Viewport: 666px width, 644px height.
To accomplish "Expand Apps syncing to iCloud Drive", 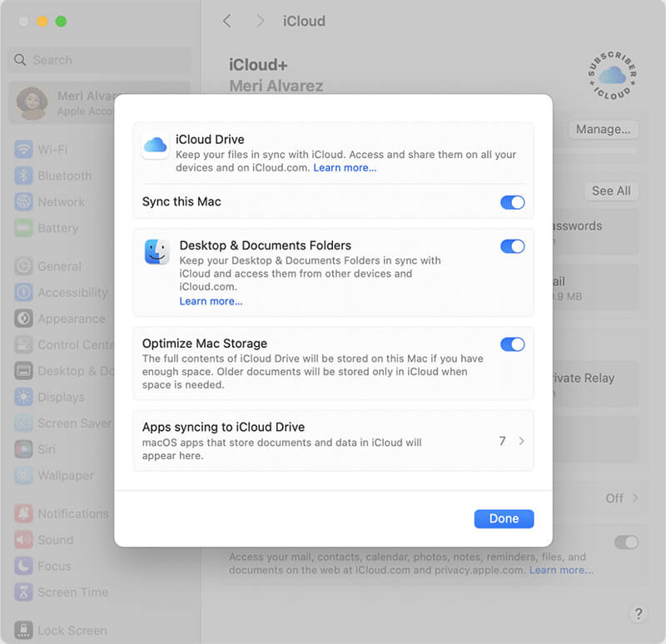I will pos(520,441).
